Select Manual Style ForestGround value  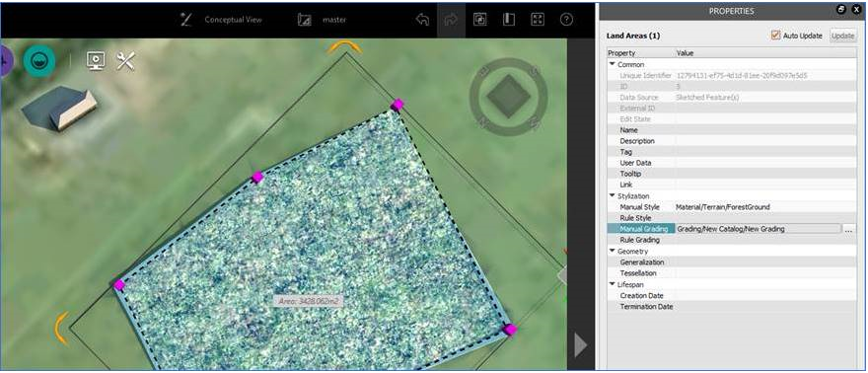pos(722,207)
